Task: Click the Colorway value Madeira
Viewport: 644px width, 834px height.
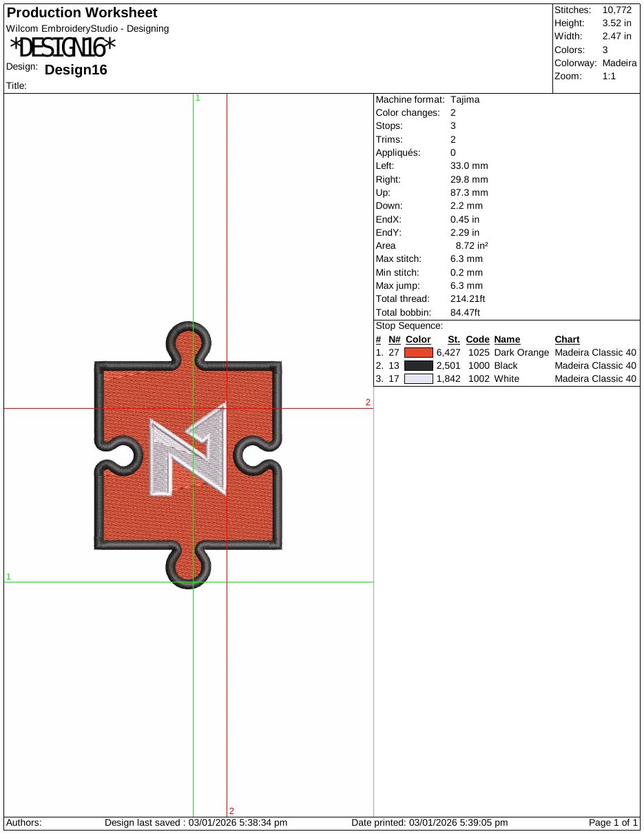Action: tap(619, 63)
